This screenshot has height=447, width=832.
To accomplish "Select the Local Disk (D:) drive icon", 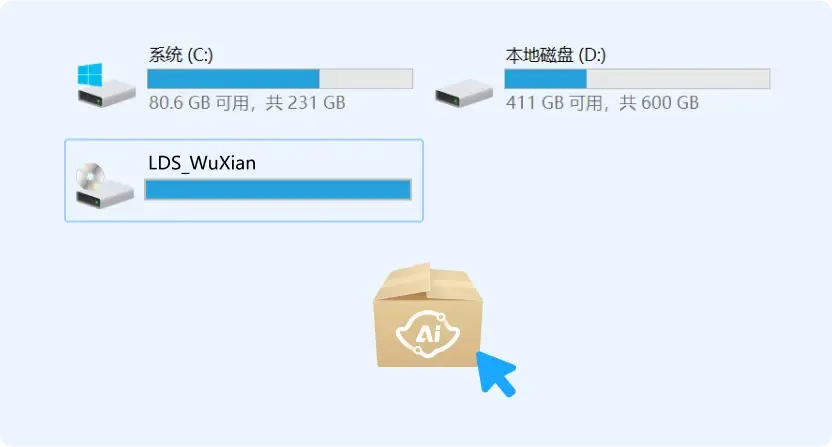I will [464, 93].
